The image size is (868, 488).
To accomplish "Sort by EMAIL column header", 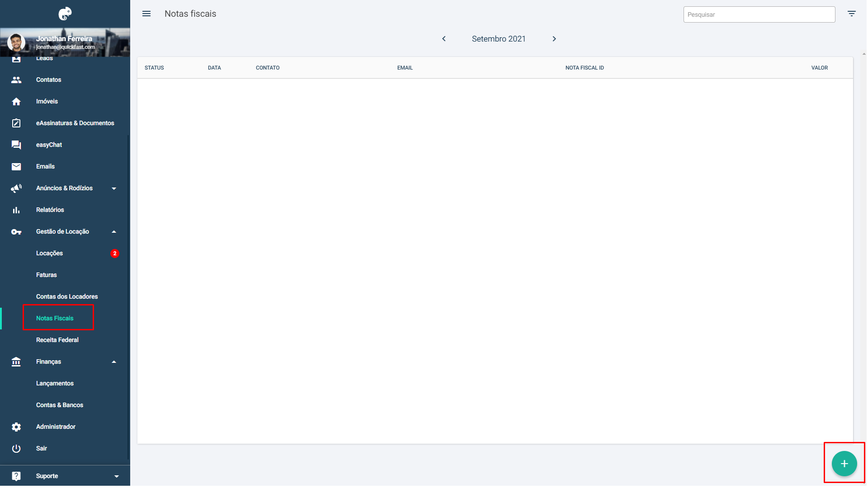I will click(405, 68).
